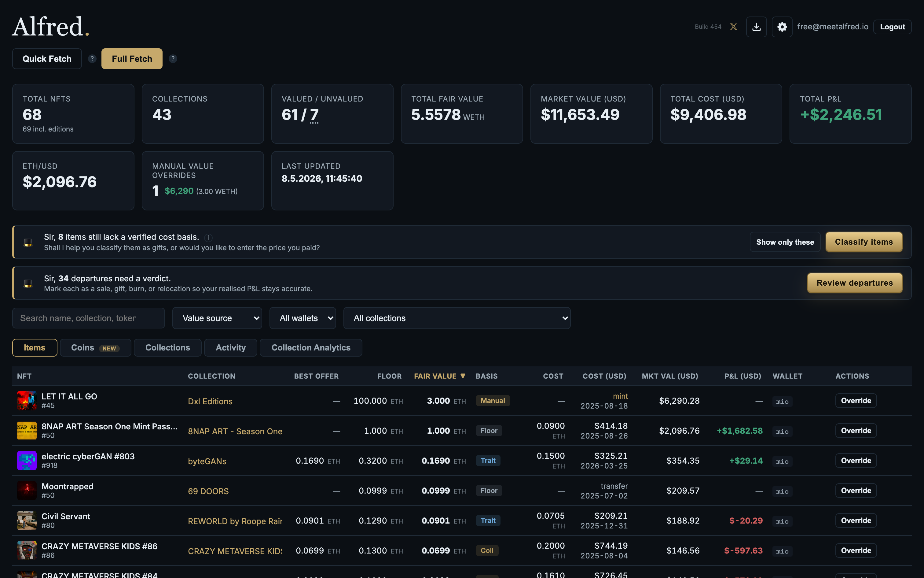Image resolution: width=924 pixels, height=578 pixels.
Task: Click the help icon beside Full Fetch
Action: point(173,58)
